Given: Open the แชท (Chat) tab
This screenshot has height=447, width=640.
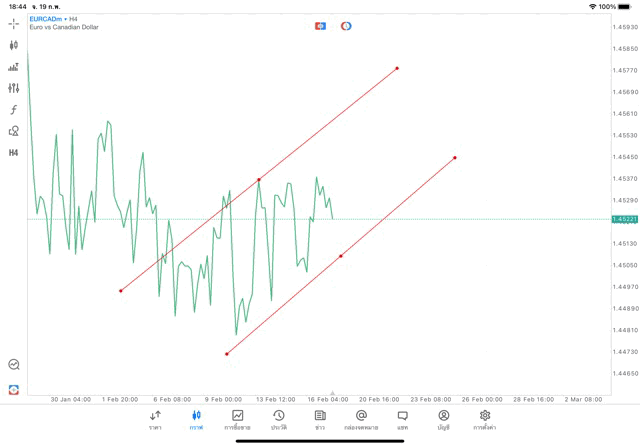Looking at the screenshot, I should [402, 419].
